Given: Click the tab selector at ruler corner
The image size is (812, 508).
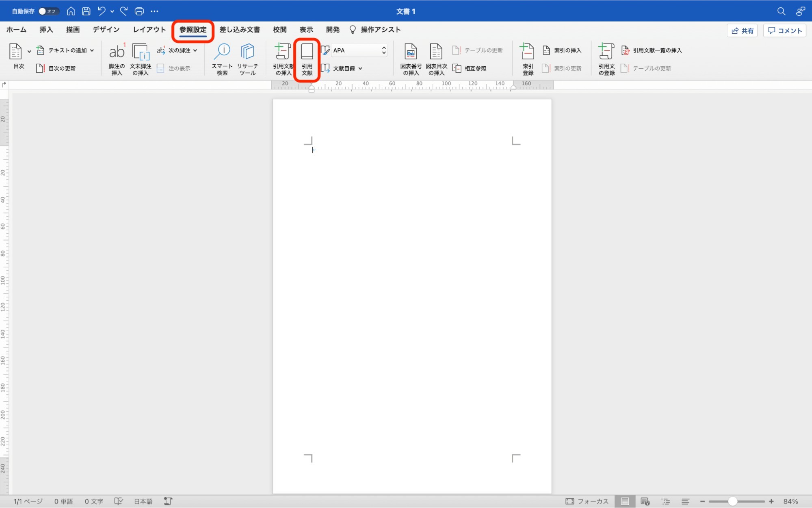Looking at the screenshot, I should click(4, 85).
